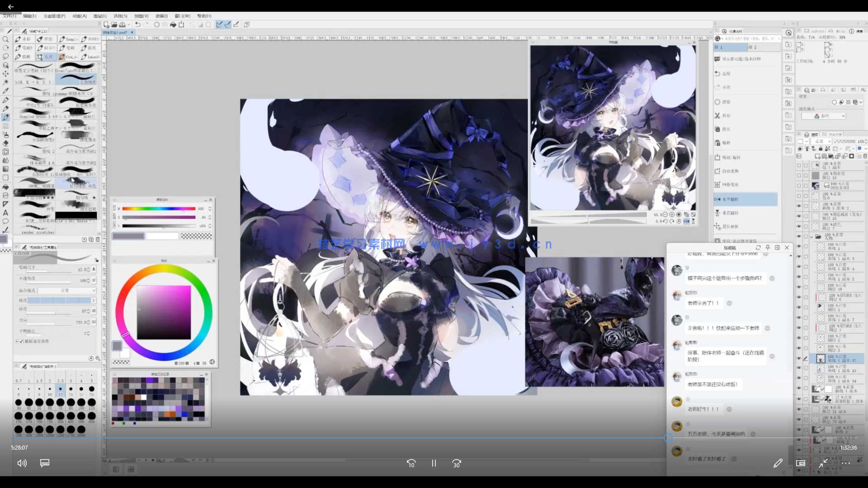This screenshot has height=488, width=868.
Task: Mute the video with volume icon
Action: click(22, 463)
